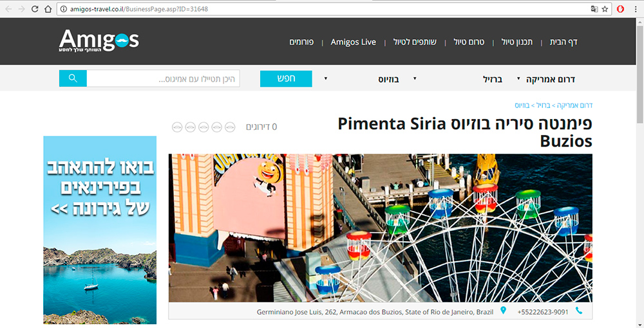
Task: Open the Amigos Live menu item
Action: [353, 42]
